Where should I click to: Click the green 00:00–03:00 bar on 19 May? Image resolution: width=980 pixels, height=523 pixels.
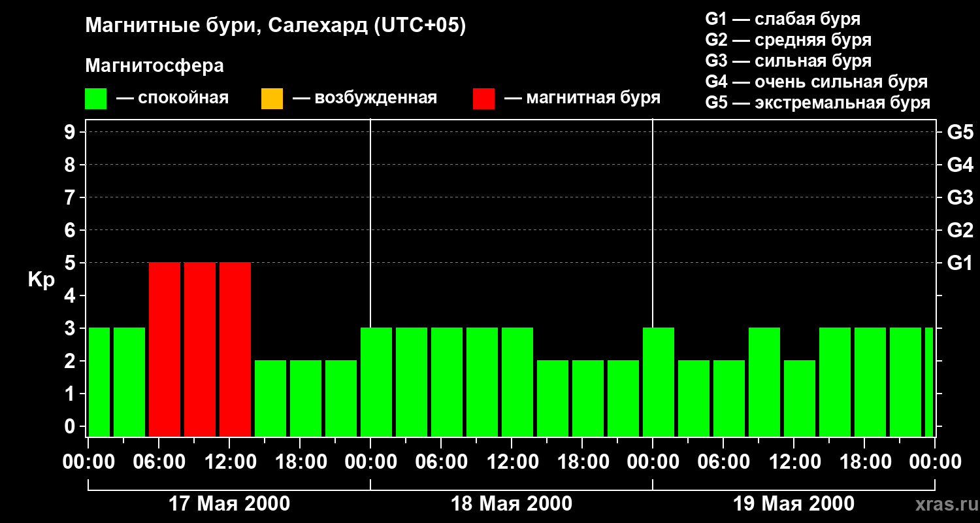(659, 382)
